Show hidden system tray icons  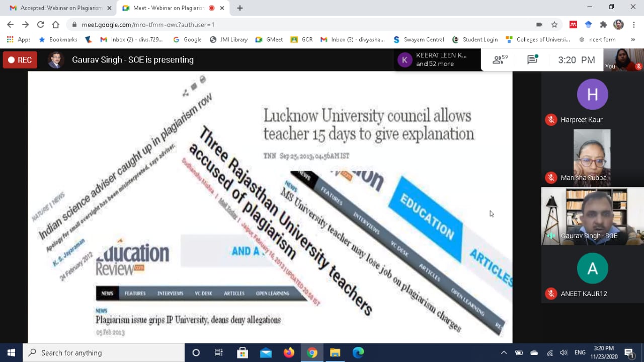click(504, 352)
